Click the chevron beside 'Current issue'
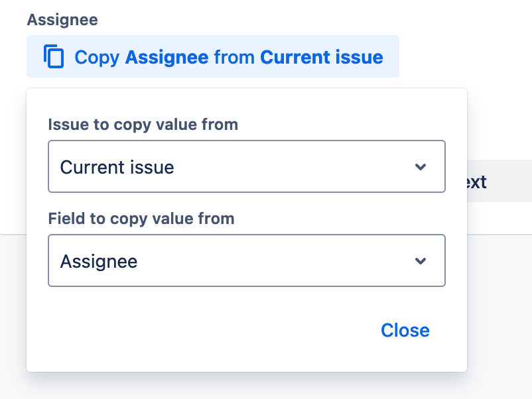 [x=421, y=167]
